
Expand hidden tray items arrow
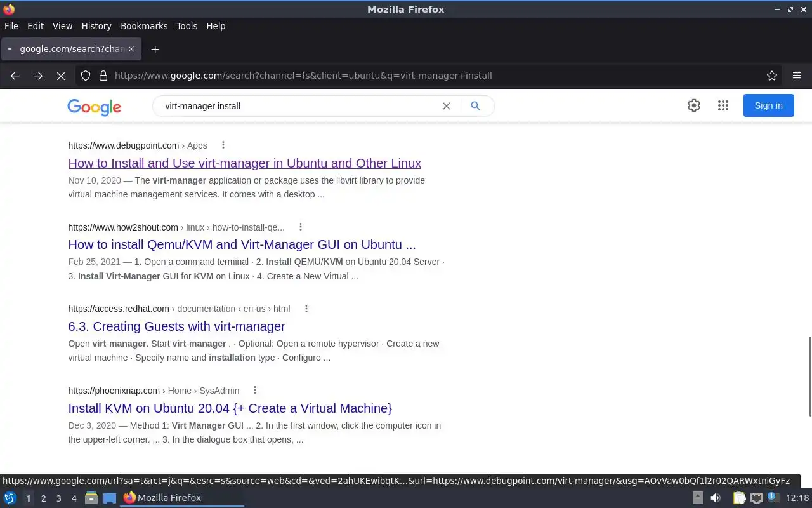click(698, 498)
